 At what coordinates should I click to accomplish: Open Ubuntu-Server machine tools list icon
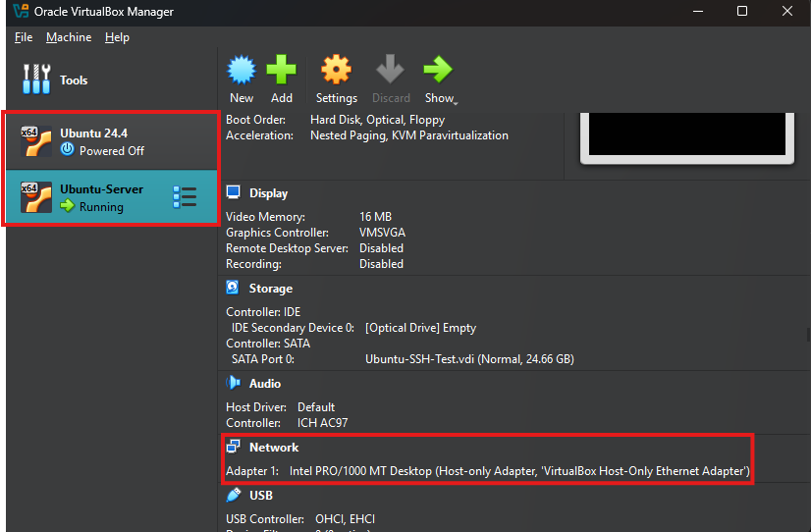click(185, 197)
